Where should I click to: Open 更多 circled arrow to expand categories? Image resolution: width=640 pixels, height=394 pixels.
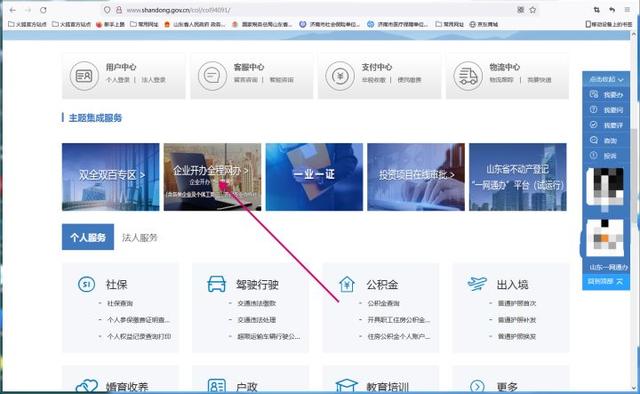click(477, 386)
